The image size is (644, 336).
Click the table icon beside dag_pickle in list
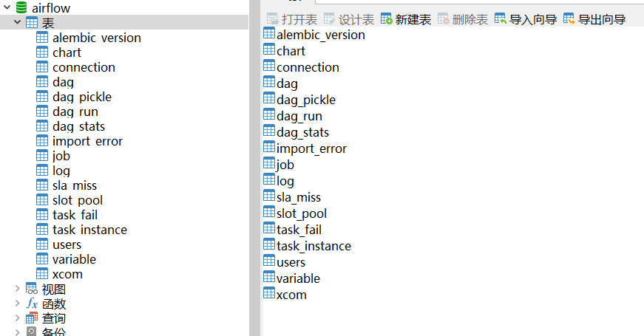(x=269, y=99)
